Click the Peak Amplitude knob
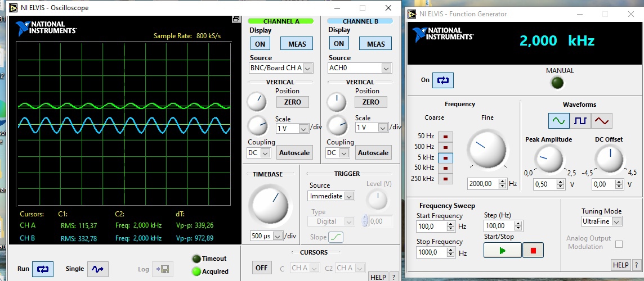 coord(548,159)
